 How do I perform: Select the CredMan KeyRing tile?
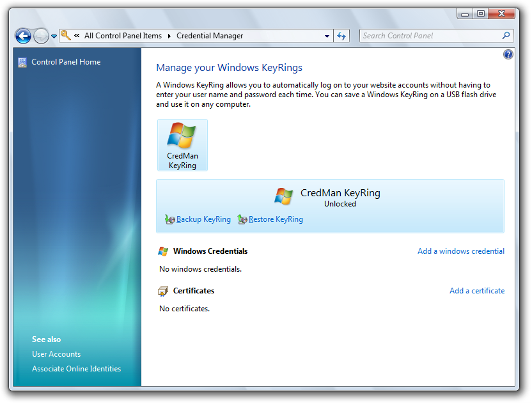(x=182, y=145)
